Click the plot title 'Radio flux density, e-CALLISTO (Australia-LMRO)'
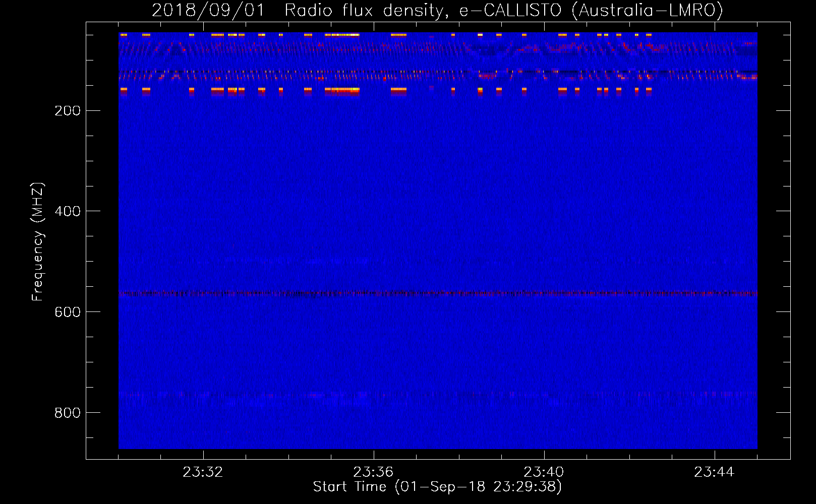 point(504,10)
